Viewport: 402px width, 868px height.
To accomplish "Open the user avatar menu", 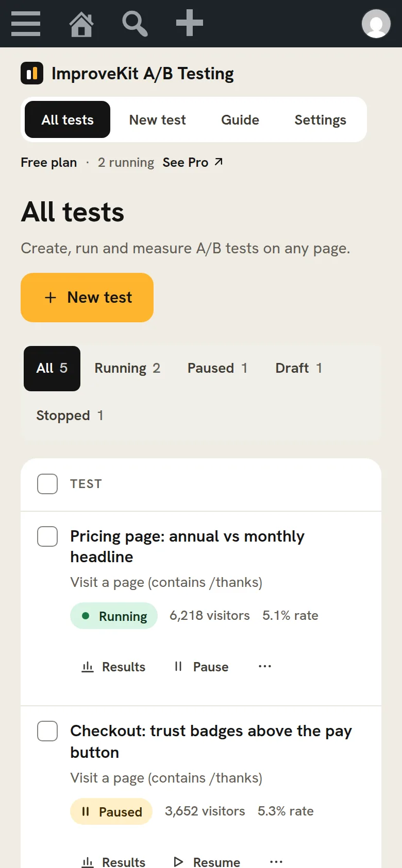I will click(x=376, y=24).
